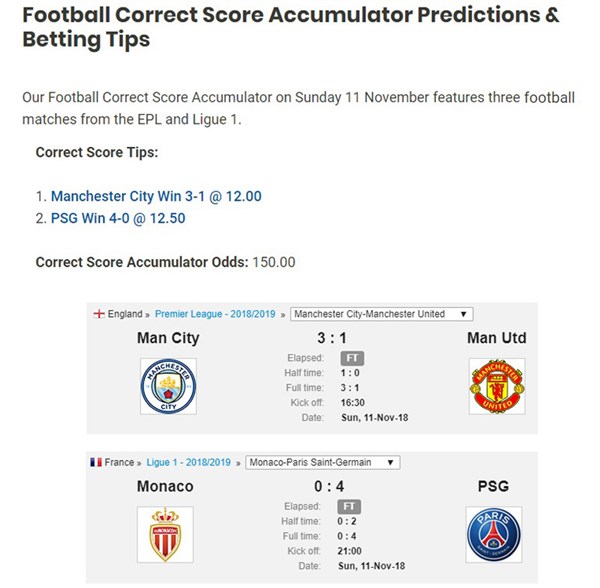Open the Manchester City-Manchester United match dropdown
Viewport: 600px width, 588px height.
(382, 314)
